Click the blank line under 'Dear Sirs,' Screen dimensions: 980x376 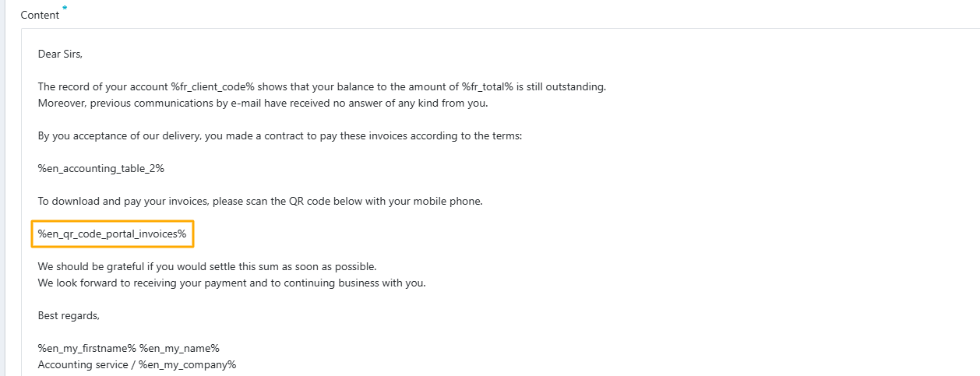234,70
